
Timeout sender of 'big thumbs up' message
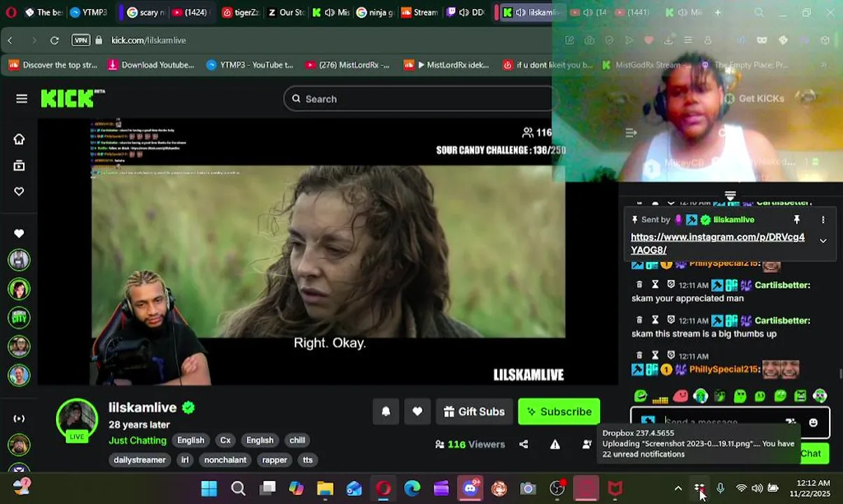(x=655, y=321)
